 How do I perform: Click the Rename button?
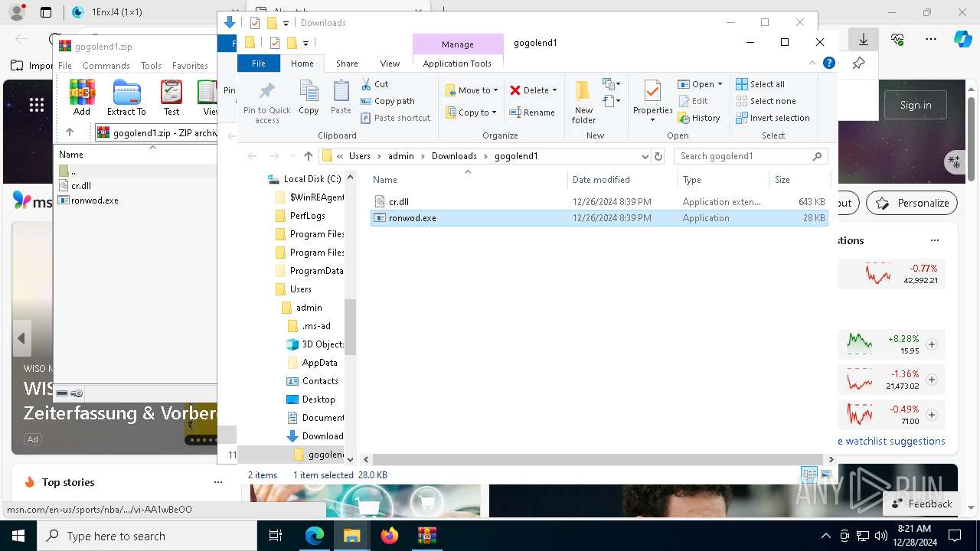[532, 112]
